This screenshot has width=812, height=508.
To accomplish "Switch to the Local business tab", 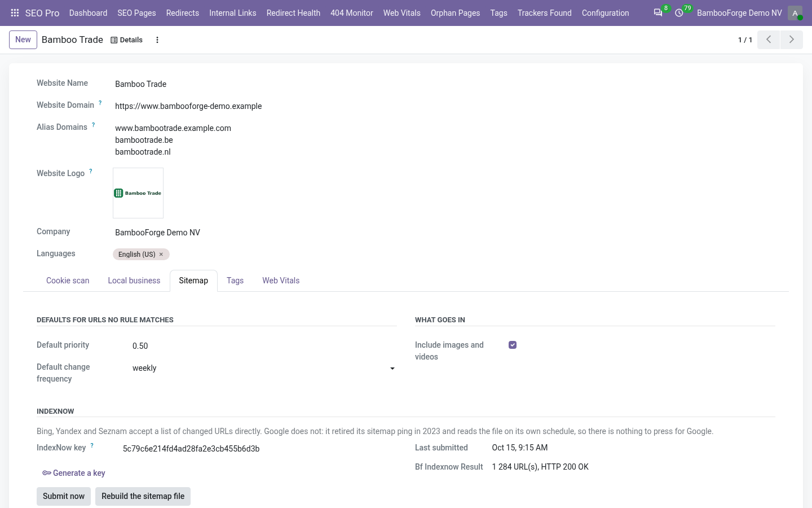I will (134, 281).
